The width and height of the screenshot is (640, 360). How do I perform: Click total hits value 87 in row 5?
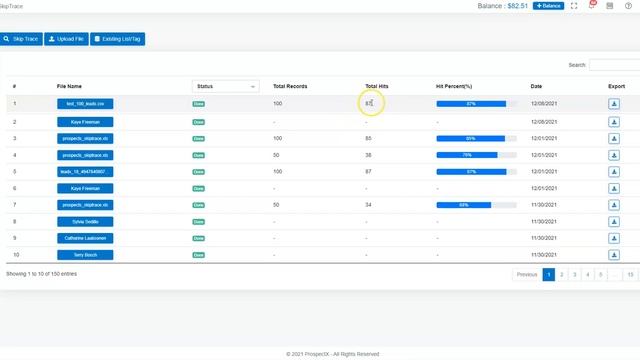(x=368, y=172)
